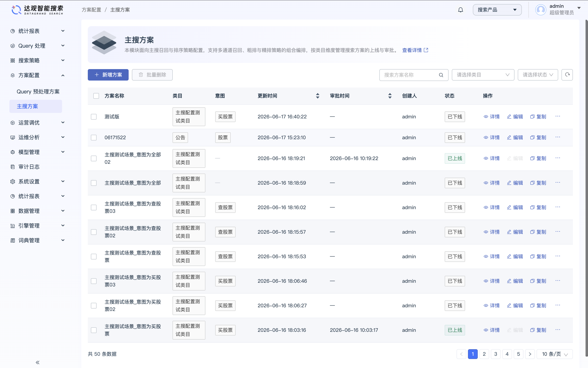Click the 系统设置 gear icon
The height and width of the screenshot is (368, 588).
click(13, 181)
